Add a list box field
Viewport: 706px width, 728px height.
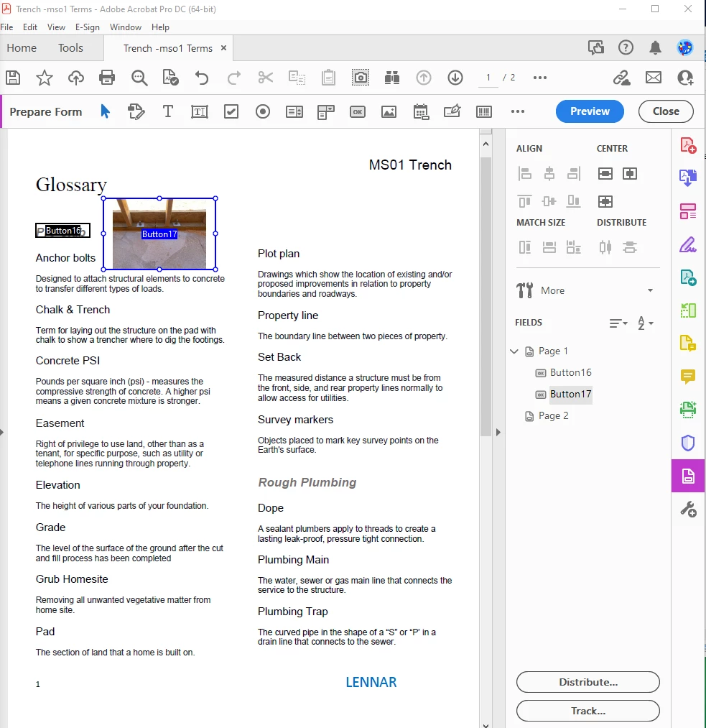click(294, 111)
